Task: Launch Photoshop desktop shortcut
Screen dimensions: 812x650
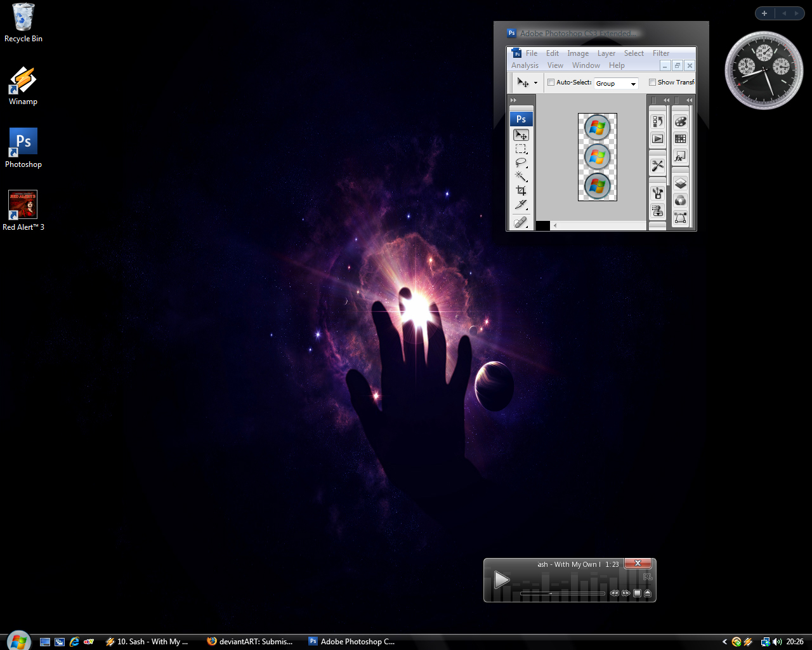Action: click(x=23, y=149)
